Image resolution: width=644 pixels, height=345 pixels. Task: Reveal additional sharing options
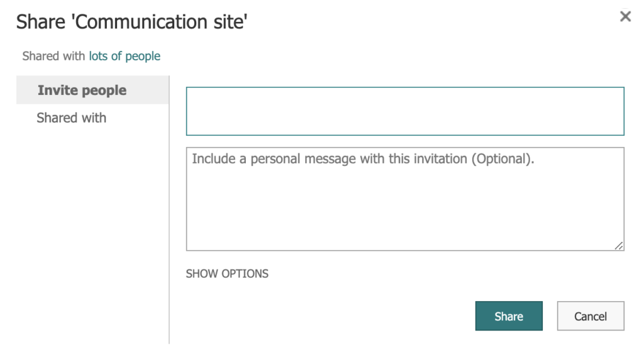(x=227, y=274)
